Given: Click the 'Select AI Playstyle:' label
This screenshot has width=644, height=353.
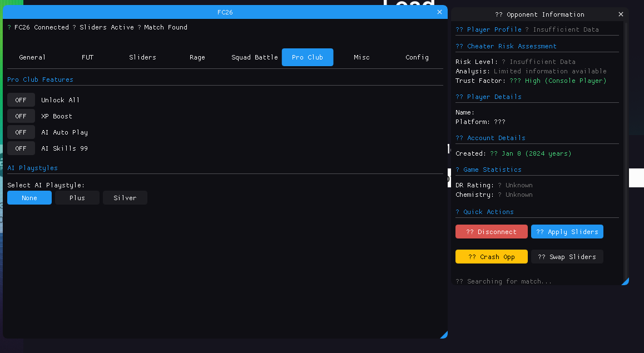Looking at the screenshot, I should tap(46, 185).
